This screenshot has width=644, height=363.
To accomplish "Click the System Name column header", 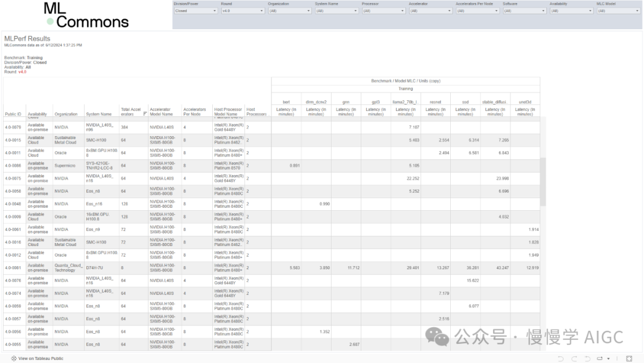I will tap(98, 114).
